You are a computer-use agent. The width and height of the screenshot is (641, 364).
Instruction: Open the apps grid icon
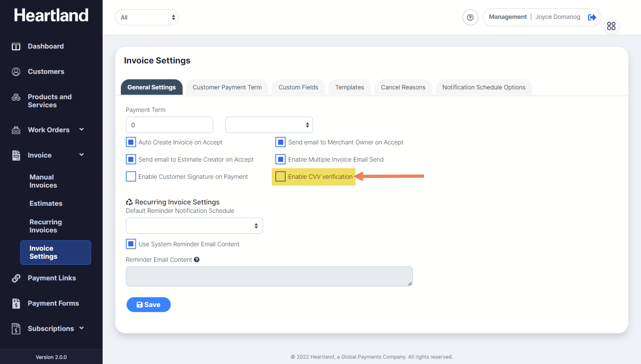point(611,26)
